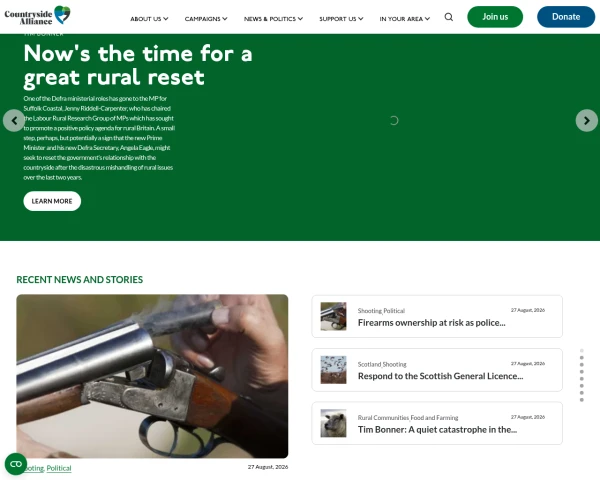600x480 pixels.
Task: Open the green cookie settings icon
Action: [16, 464]
